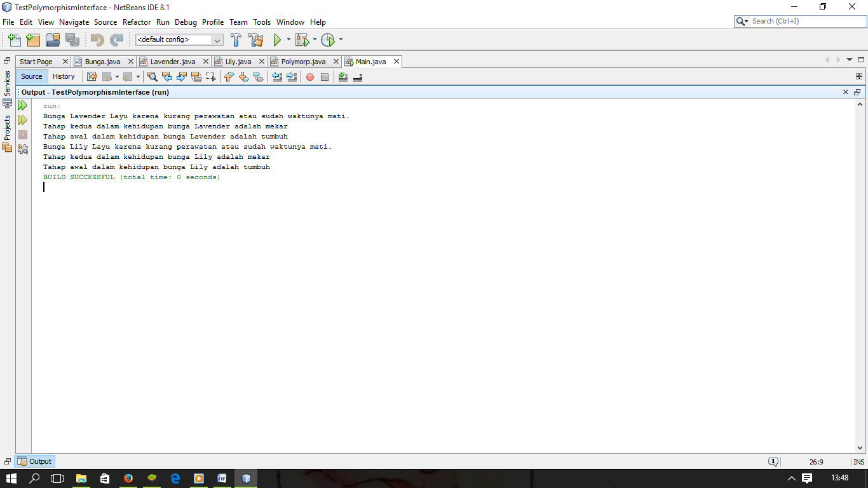
Task: Switch to the Bunga.java tab
Action: coord(103,62)
